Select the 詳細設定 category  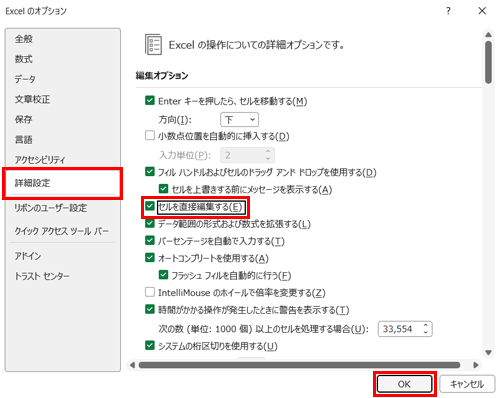coord(63,183)
